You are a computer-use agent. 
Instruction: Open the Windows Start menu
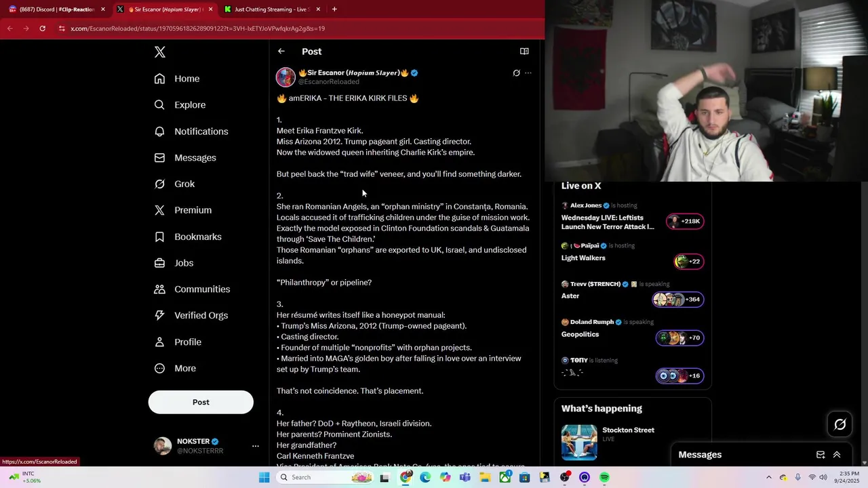(x=264, y=477)
